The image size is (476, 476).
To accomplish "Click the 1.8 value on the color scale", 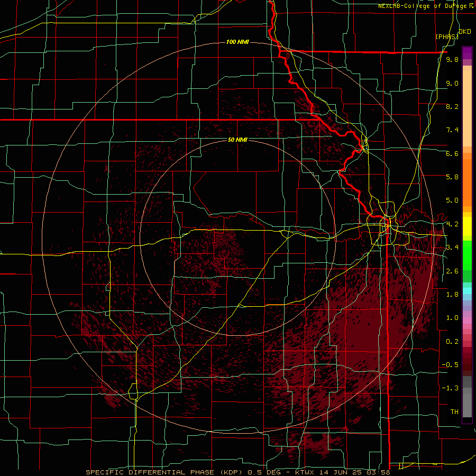I will (x=452, y=295).
